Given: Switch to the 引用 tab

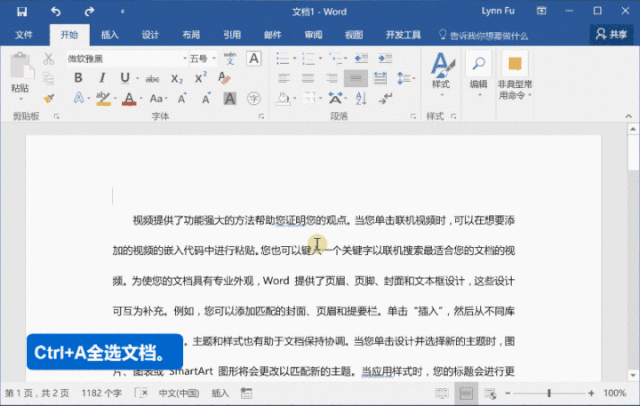Looking at the screenshot, I should pyautogui.click(x=232, y=35).
